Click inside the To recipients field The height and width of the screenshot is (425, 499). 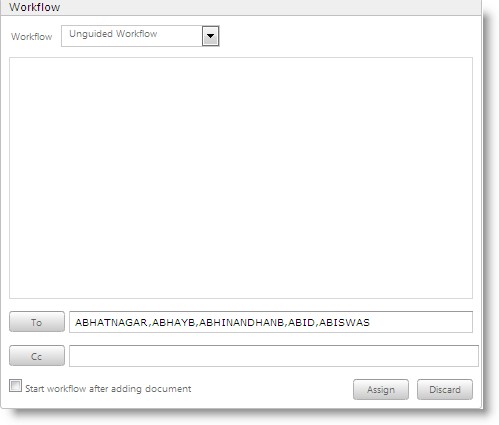tap(271, 322)
